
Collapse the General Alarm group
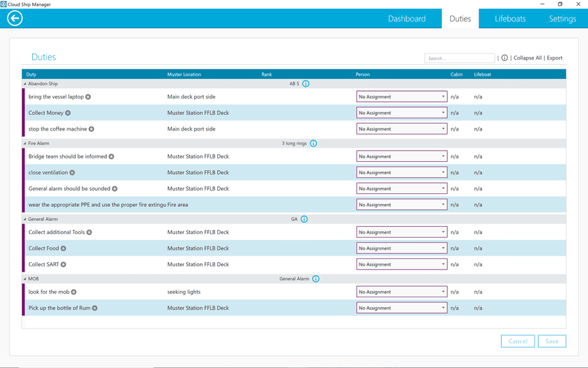[25, 219]
